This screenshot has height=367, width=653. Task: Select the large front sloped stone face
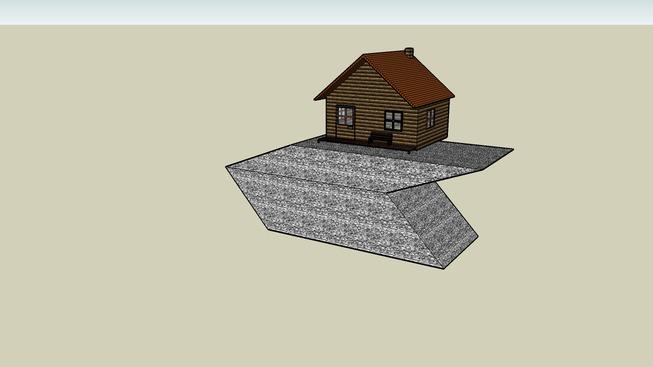pyautogui.click(x=333, y=212)
